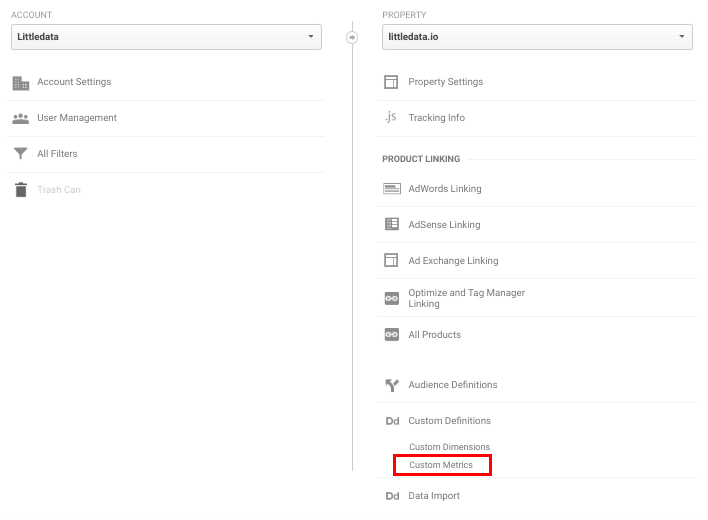Open the Littledata account dropdown
The height and width of the screenshot is (520, 708).
[x=166, y=37]
